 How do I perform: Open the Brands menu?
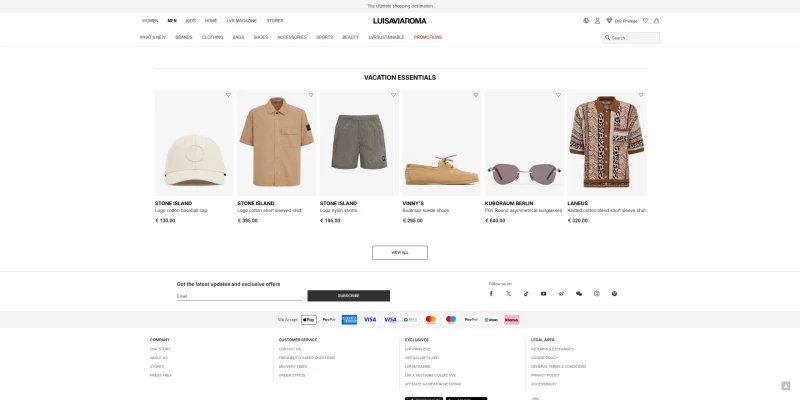pos(184,37)
